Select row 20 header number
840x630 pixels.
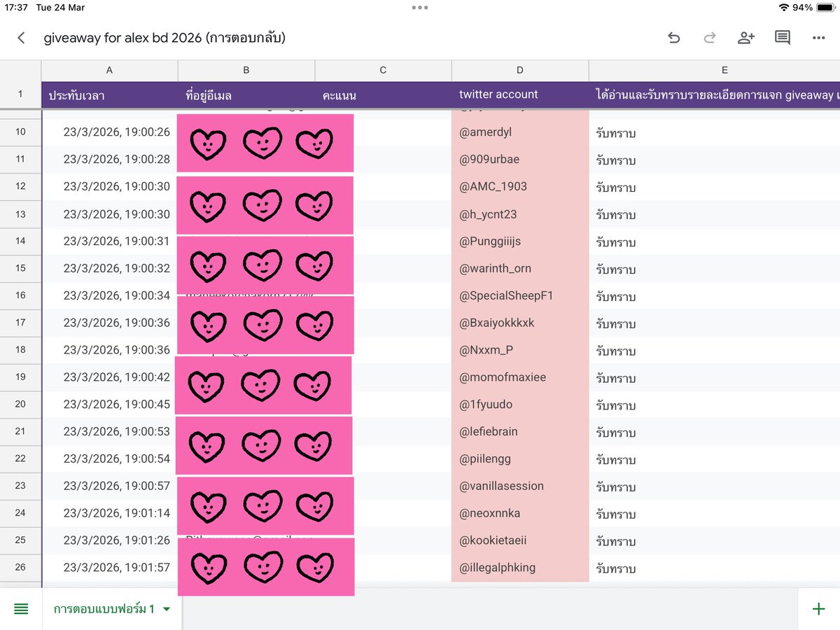(x=20, y=404)
